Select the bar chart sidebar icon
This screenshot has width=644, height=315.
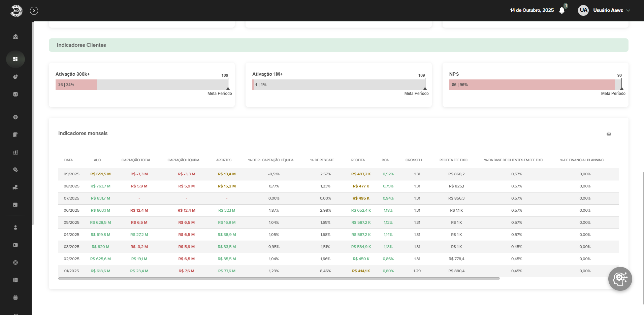pyautogui.click(x=15, y=152)
